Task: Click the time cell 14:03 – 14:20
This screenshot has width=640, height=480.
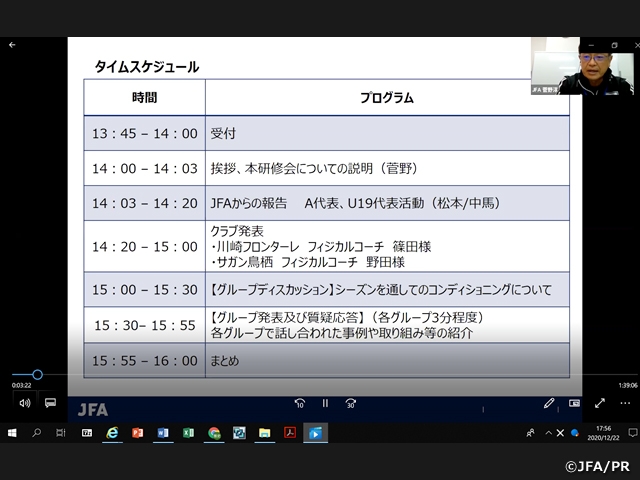Action: click(145, 203)
